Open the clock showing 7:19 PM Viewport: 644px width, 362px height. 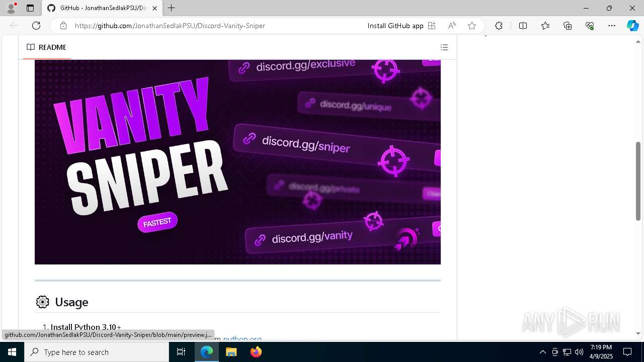(601, 352)
